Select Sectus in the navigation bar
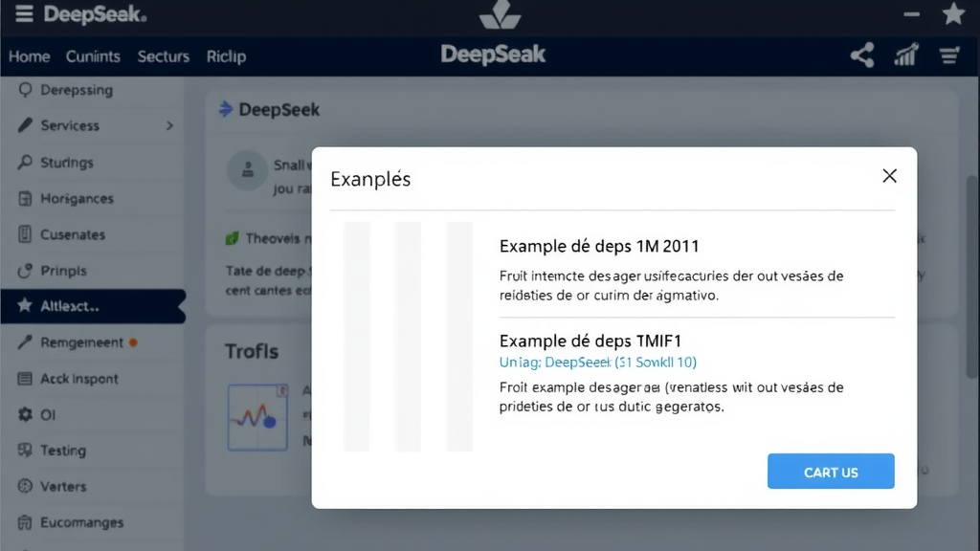Viewport: 980px width, 551px height. point(163,56)
